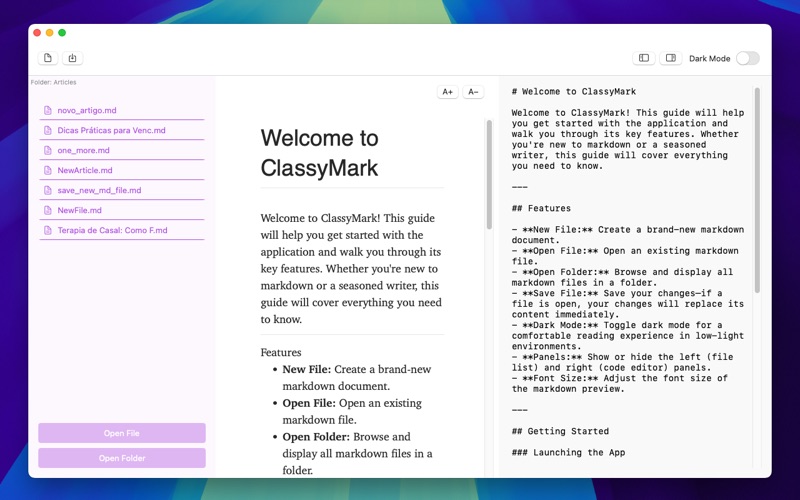This screenshot has height=500, width=800.
Task: Click file icon beside Terapia de Casal
Action: (47, 230)
